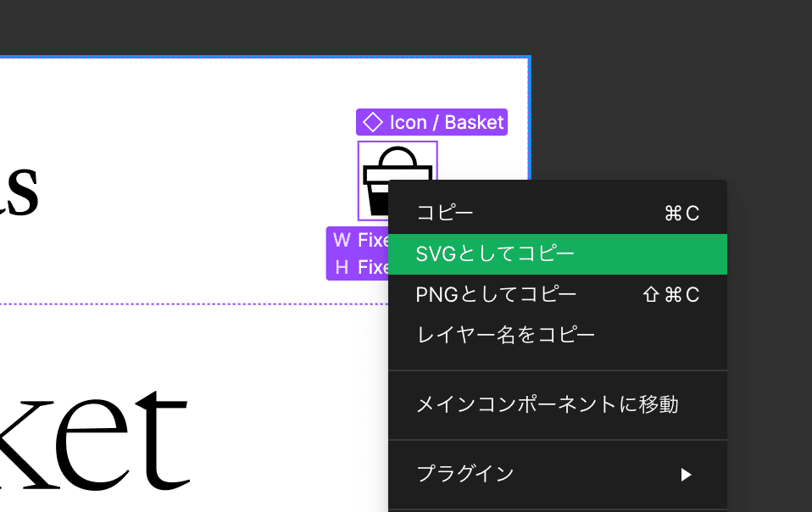The width and height of the screenshot is (812, 512).
Task: Choose コピー from the context menu
Action: click(442, 213)
